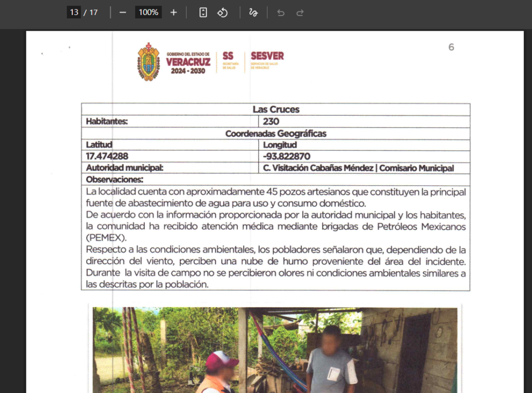Click the total pages text '/ 17'
Image resolution: width=532 pixels, height=393 pixels.
coord(90,12)
